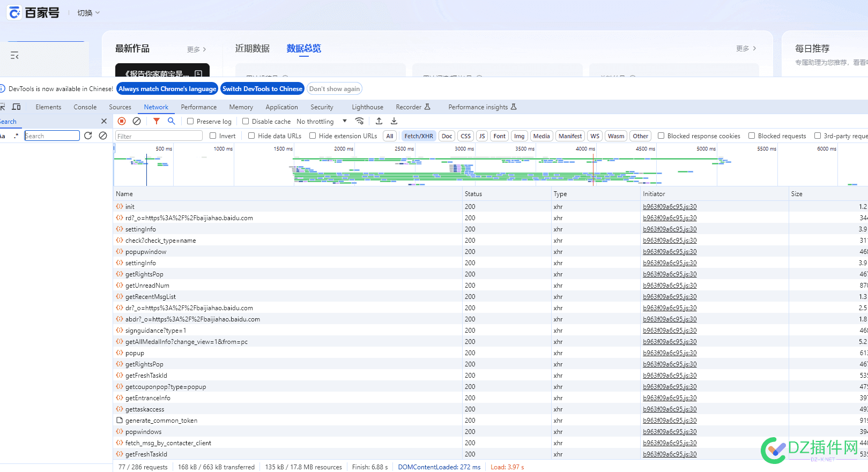Open the Lighthouse tab
This screenshot has width=868, height=472.
point(367,107)
